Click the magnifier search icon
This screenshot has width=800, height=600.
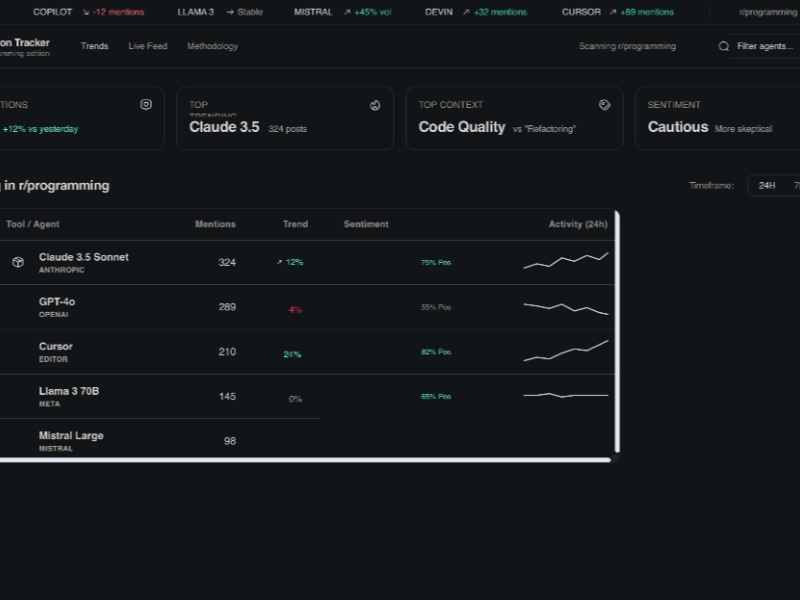pos(724,46)
